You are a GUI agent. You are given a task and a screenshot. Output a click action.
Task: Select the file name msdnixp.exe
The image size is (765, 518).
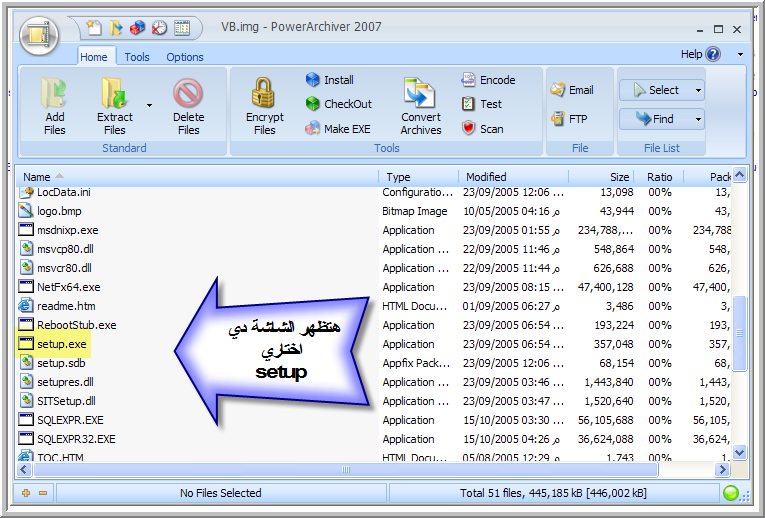point(68,230)
